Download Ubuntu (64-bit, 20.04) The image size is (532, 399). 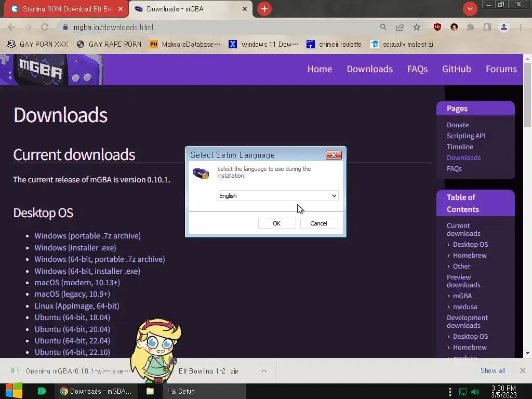(x=72, y=329)
